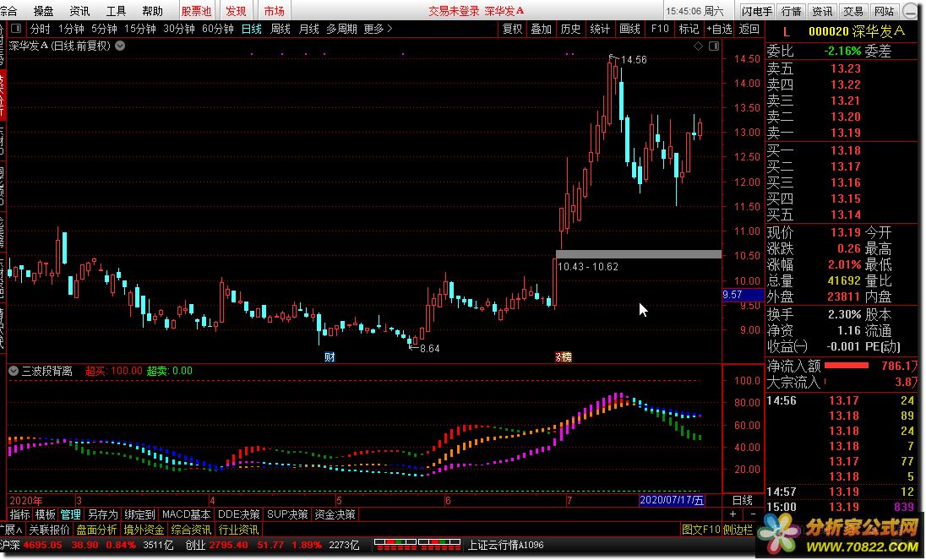Click date label 2020/07/17/五
Image resolution: width=926 pixels, height=560 pixels.
coord(672,500)
